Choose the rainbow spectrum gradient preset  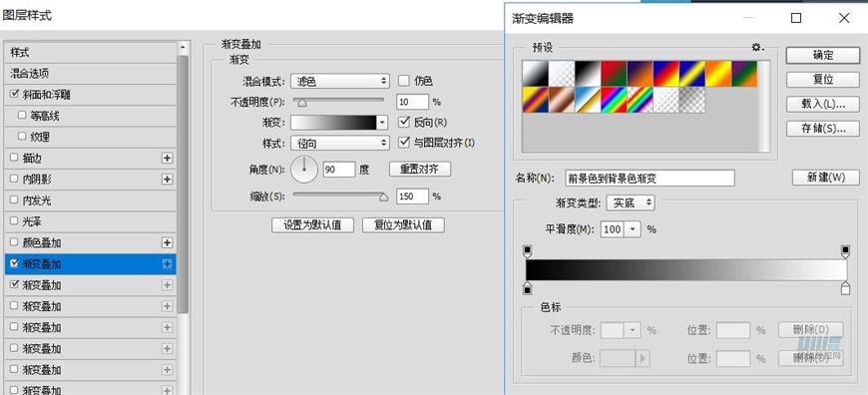pos(614,100)
